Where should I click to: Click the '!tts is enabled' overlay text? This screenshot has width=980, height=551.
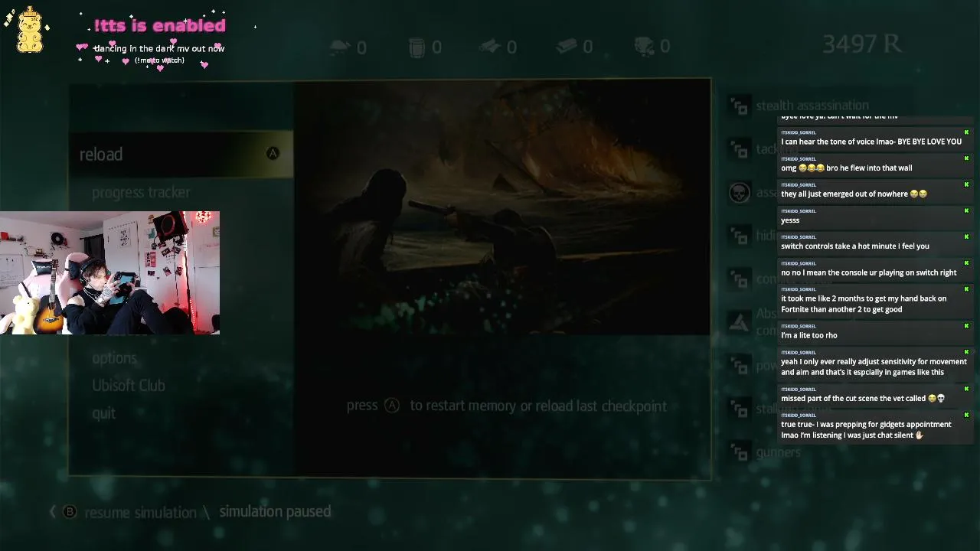click(x=159, y=25)
